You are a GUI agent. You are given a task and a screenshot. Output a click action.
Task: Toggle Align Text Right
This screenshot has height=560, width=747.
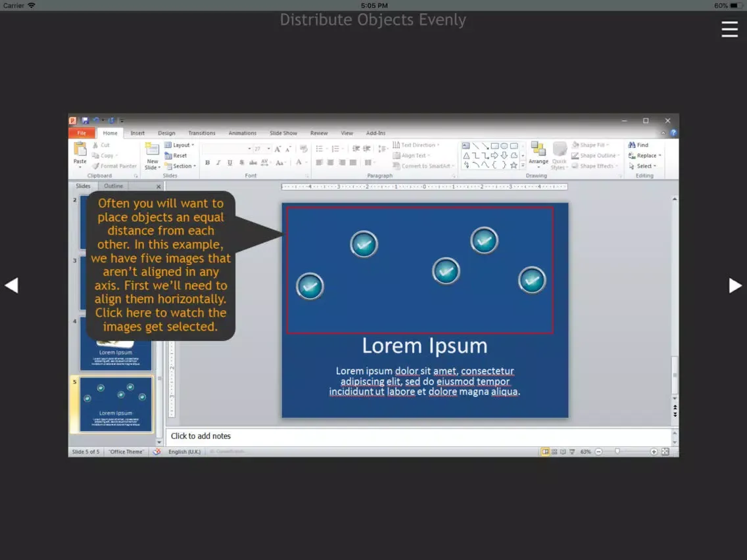point(342,163)
